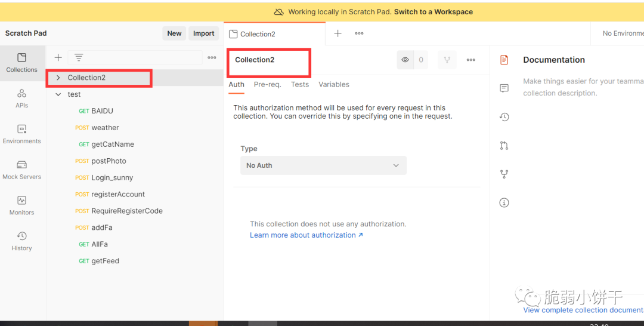Viewport: 644px width, 326px height.
Task: Open a new tab with plus icon
Action: (x=338, y=33)
